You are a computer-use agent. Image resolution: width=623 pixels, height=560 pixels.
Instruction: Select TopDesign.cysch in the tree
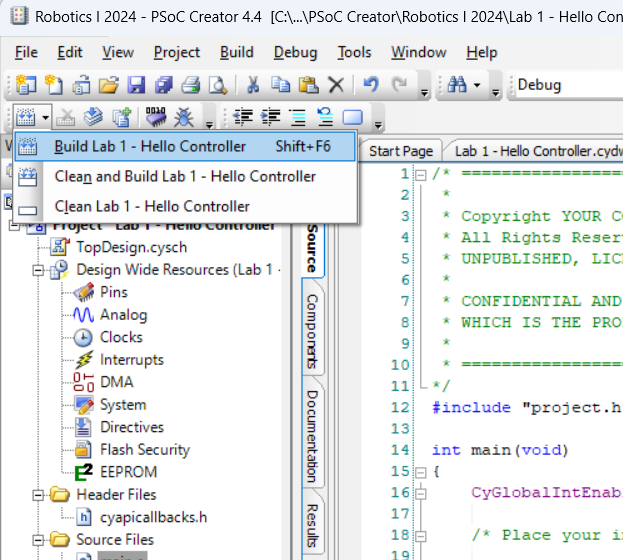point(132,248)
